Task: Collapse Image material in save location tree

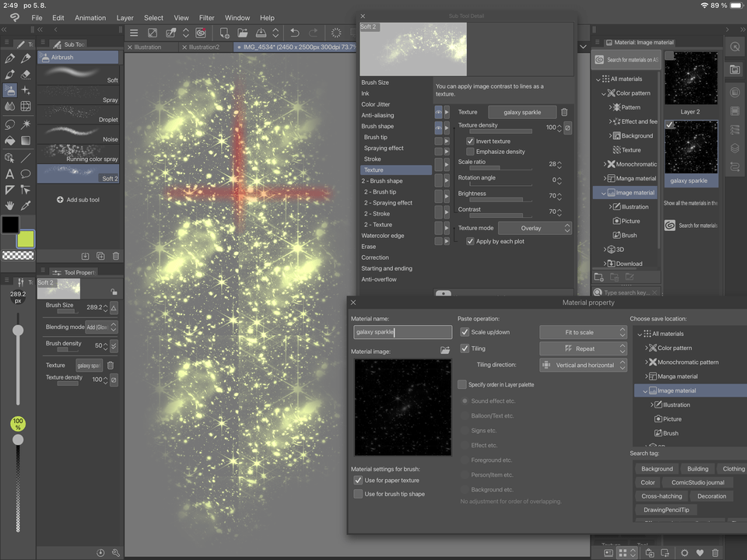Action: coord(645,391)
